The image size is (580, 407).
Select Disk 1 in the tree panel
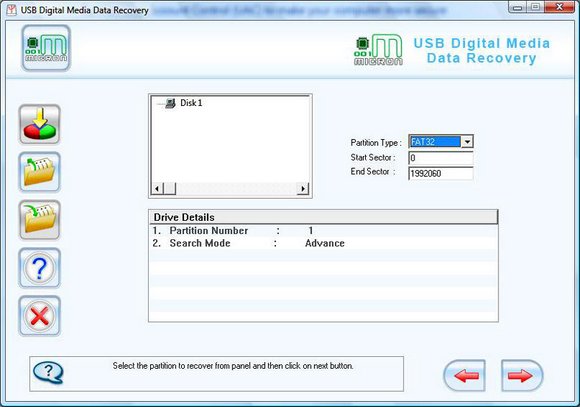[191, 103]
